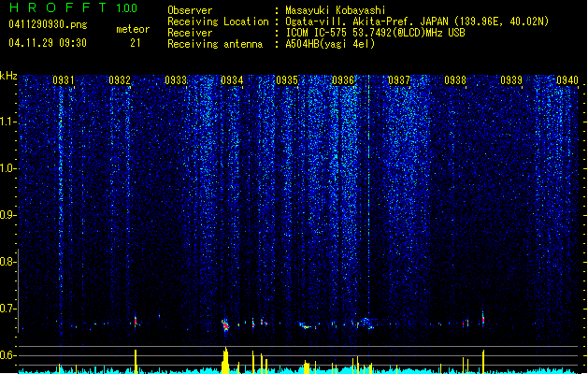Screen dimensions: 588x374
Task: Click the 0.6 kHz axis tick label
Action: point(7,355)
